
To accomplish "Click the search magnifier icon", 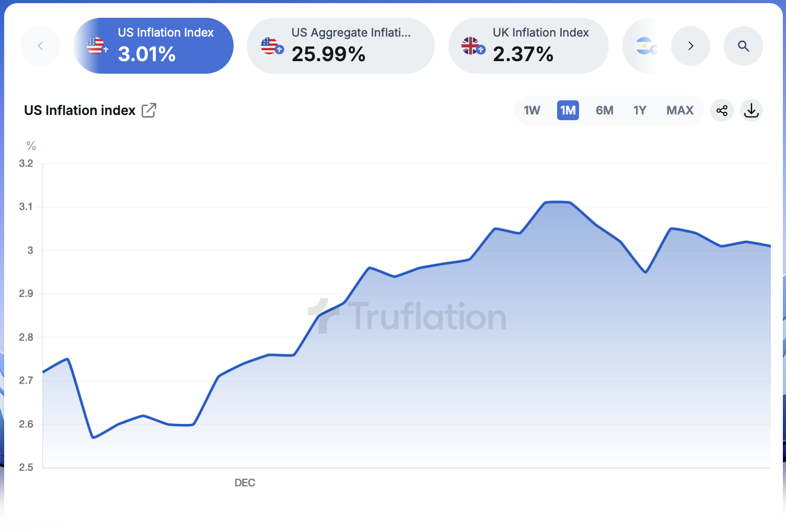I will [x=743, y=46].
